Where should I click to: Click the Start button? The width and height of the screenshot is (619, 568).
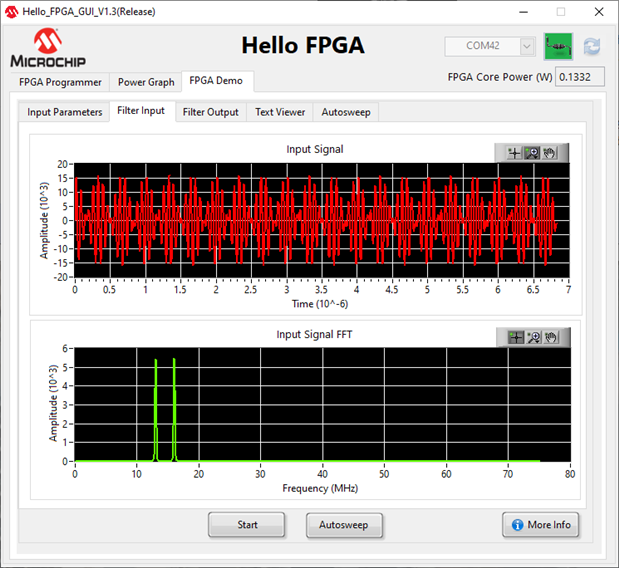click(x=247, y=525)
